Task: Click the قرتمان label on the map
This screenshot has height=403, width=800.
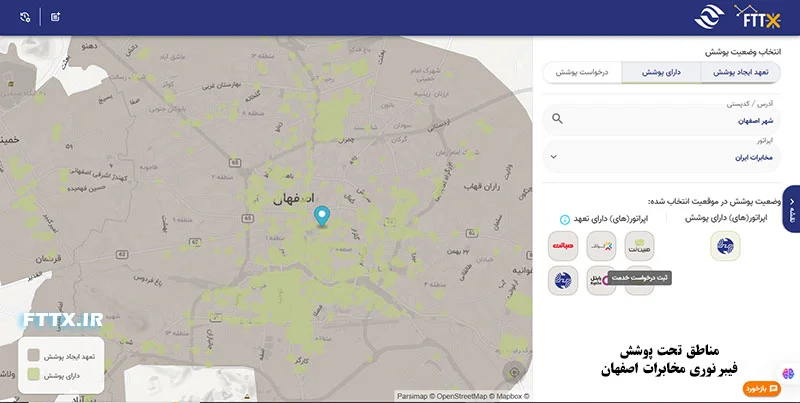Action: (49, 259)
